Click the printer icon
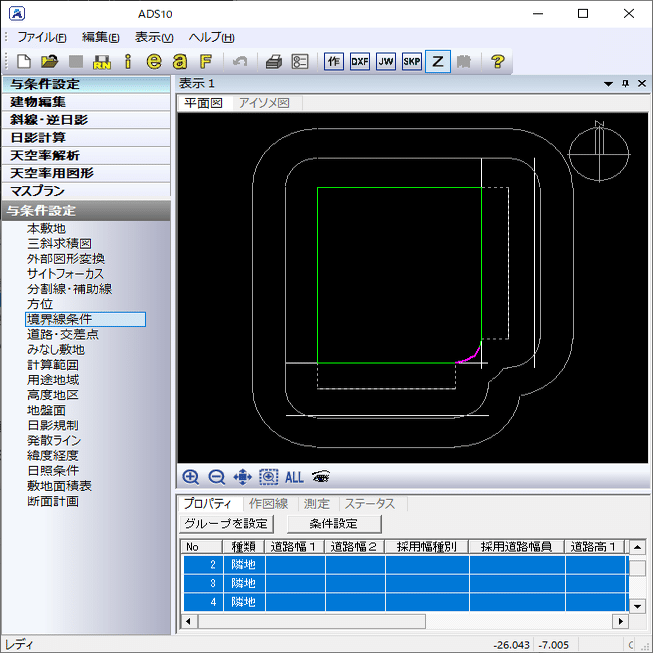Screen dimensions: 653x653 (x=274, y=62)
